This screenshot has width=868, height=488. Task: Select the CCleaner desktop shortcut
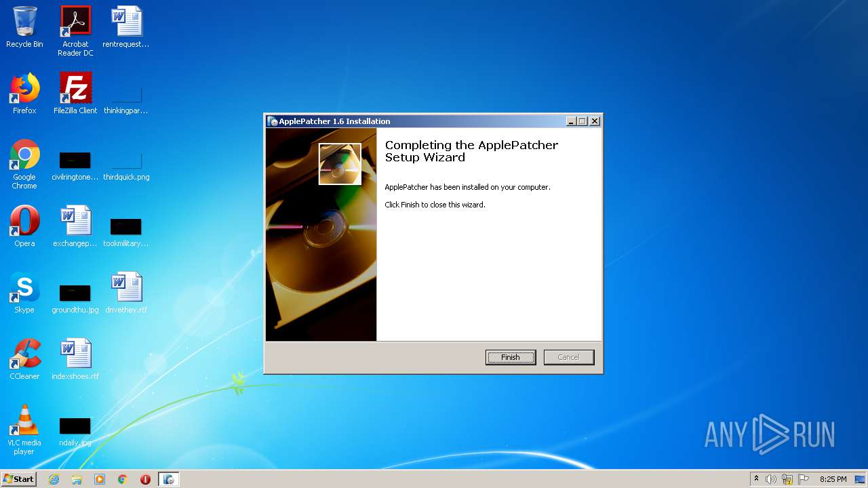(24, 359)
